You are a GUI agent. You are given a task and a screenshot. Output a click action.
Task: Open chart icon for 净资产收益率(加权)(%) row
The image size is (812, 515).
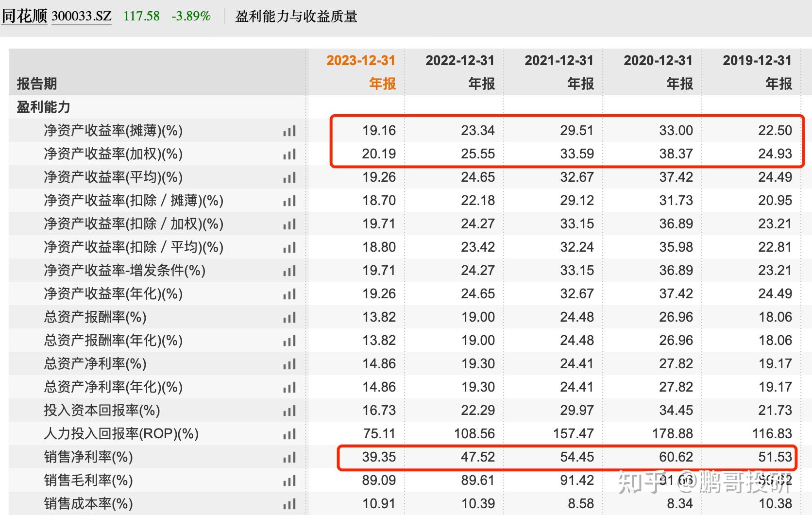pos(289,154)
